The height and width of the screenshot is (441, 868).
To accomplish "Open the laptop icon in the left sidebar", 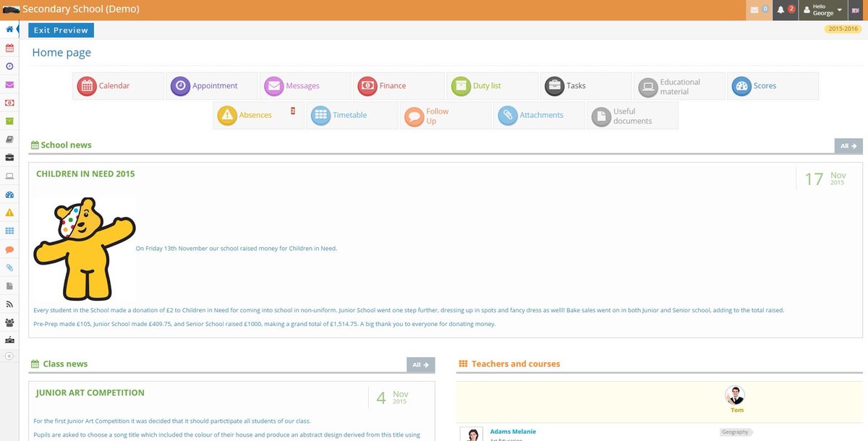I will coord(9,176).
